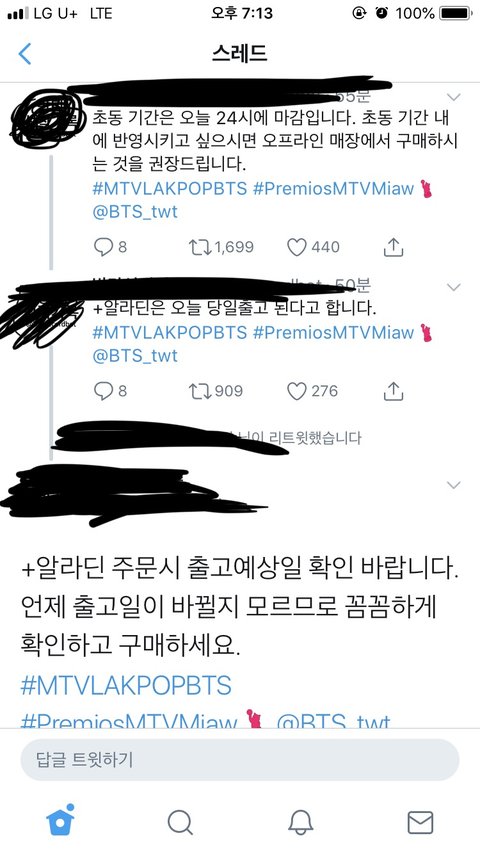Open the Home tab in bottom bar
The height and width of the screenshot is (854, 480).
point(60,819)
